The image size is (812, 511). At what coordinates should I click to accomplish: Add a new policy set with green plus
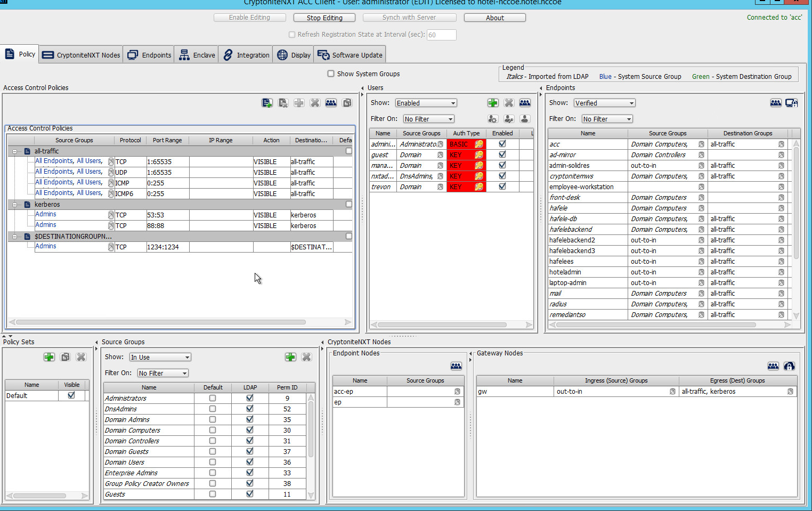(49, 357)
